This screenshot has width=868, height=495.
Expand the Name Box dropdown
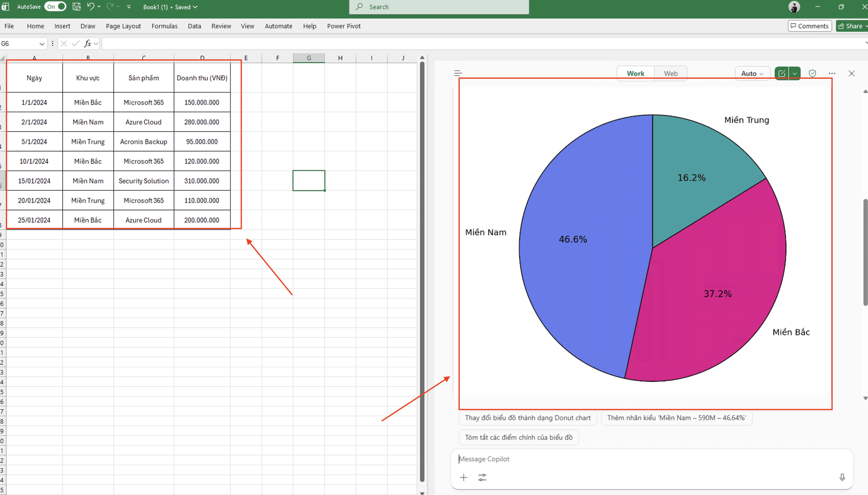tap(42, 44)
